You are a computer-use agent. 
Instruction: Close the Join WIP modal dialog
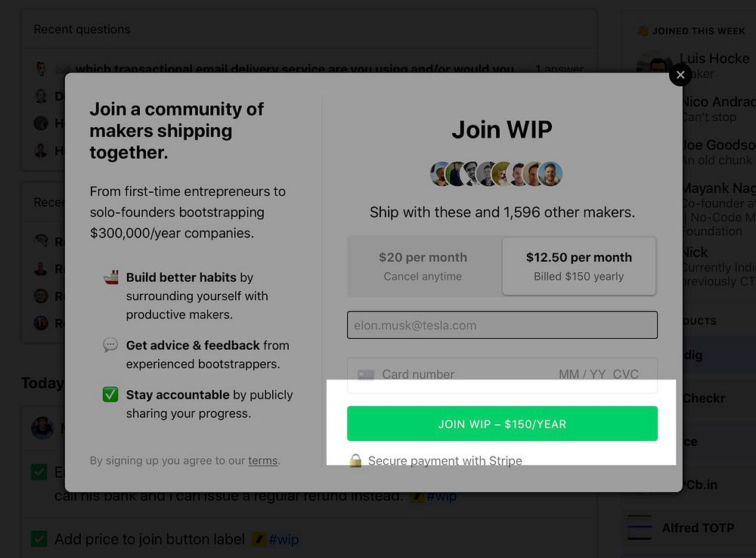[x=680, y=75]
